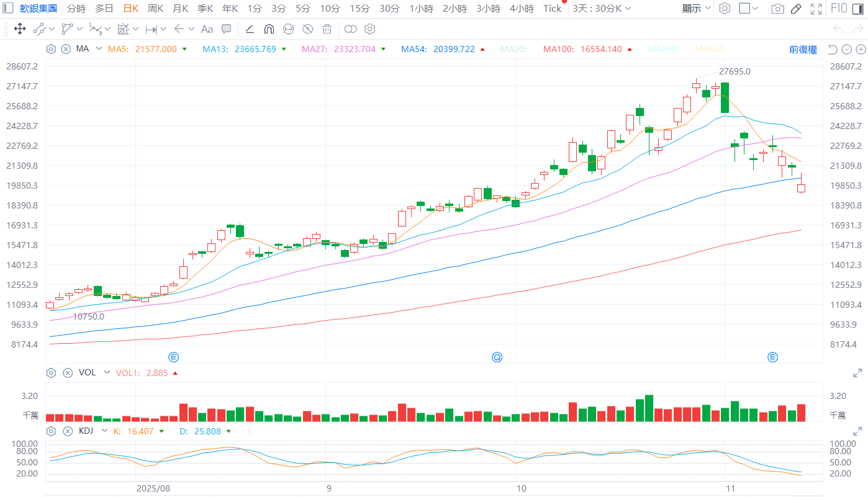Open the camera screenshot tool
Image resolution: width=868 pixels, height=497 pixels.
pos(777,9)
